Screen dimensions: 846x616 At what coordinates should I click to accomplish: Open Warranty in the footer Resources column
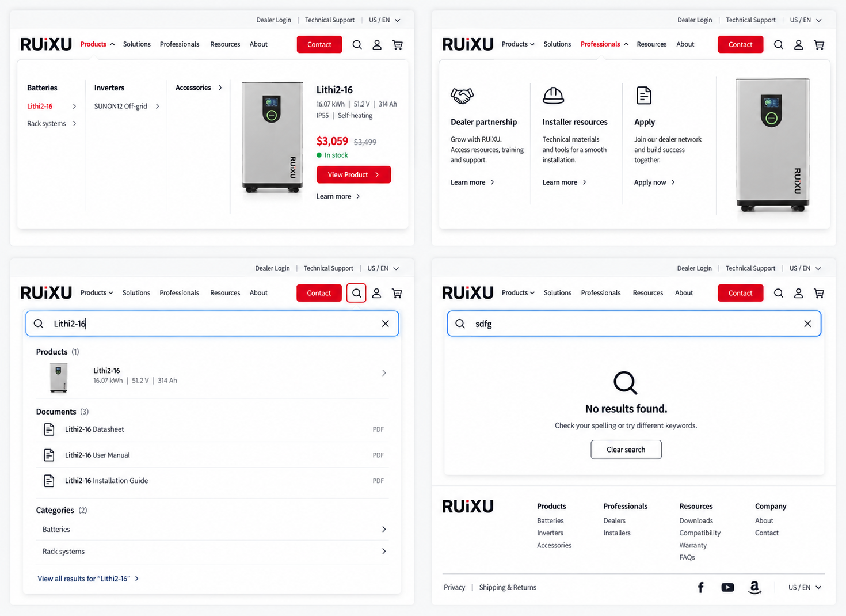tap(693, 546)
